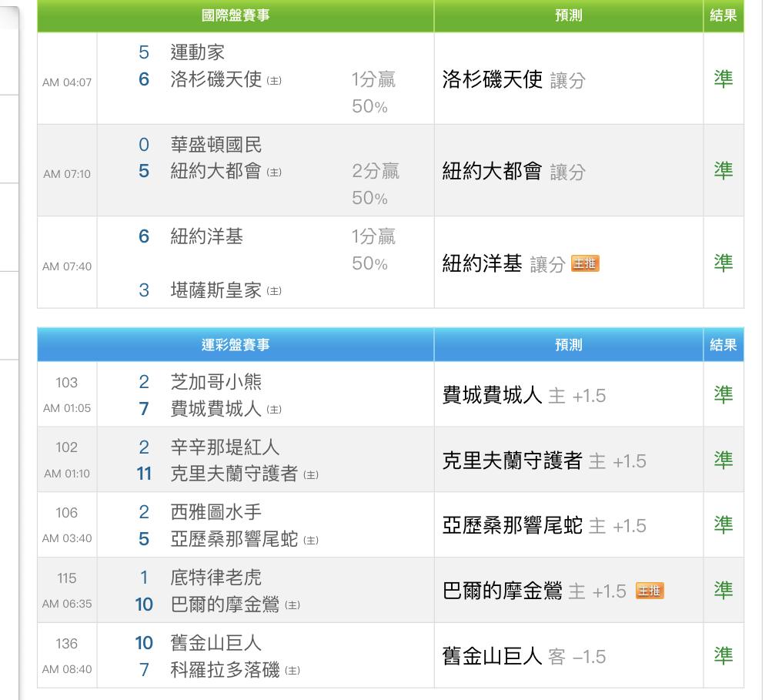Click 亞歷桑那響尾蛇 in the matchup column

point(234,539)
